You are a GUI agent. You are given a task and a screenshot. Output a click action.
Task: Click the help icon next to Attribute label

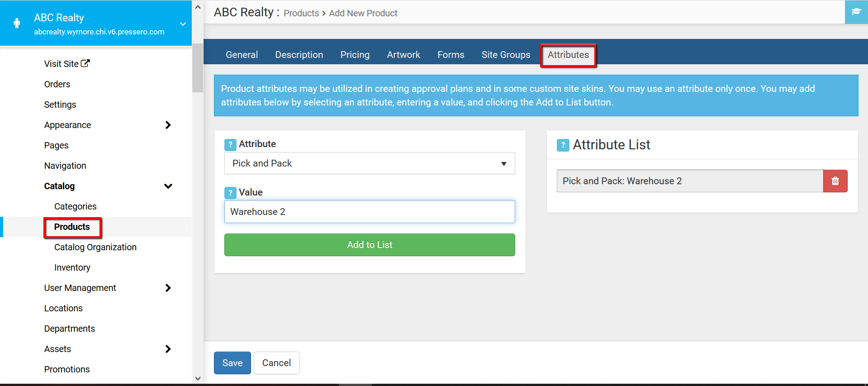230,144
